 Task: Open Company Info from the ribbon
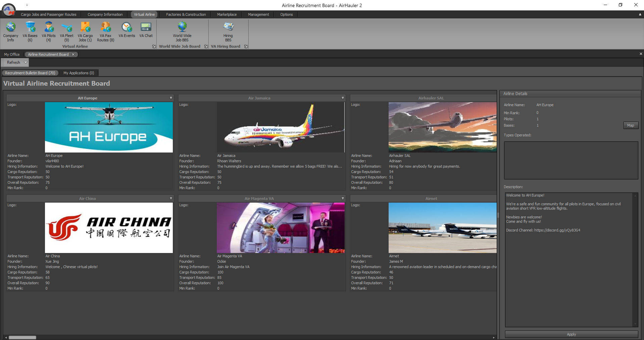pos(10,32)
